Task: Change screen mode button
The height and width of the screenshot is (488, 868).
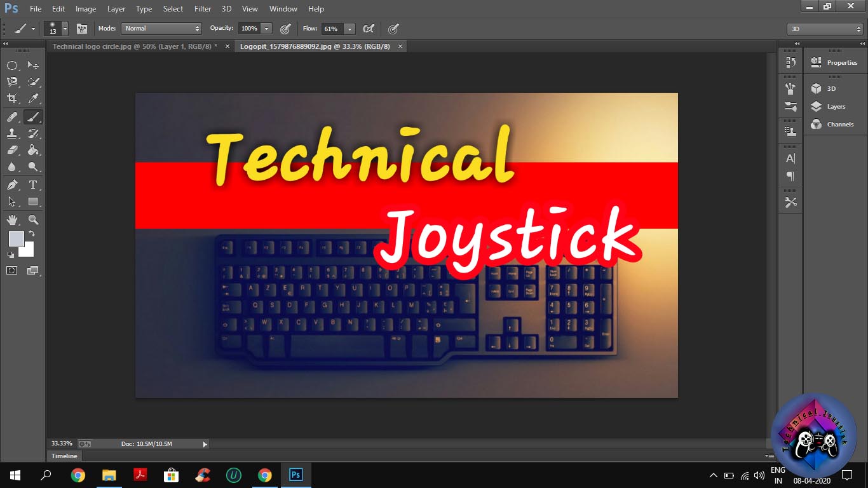Action: 33,271
